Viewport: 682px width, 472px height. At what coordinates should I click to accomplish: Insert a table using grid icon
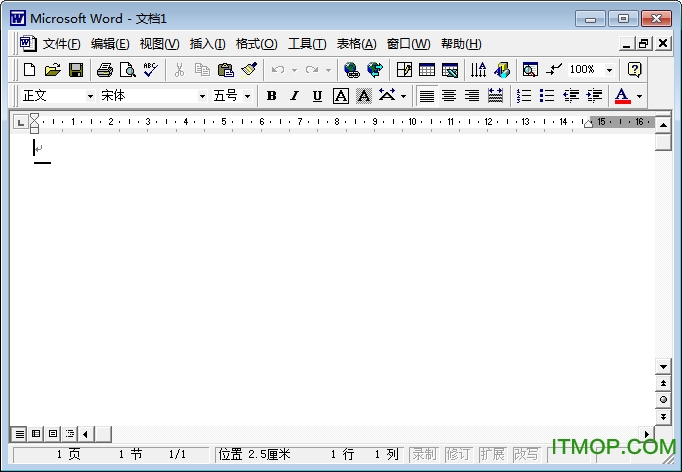coord(427,70)
